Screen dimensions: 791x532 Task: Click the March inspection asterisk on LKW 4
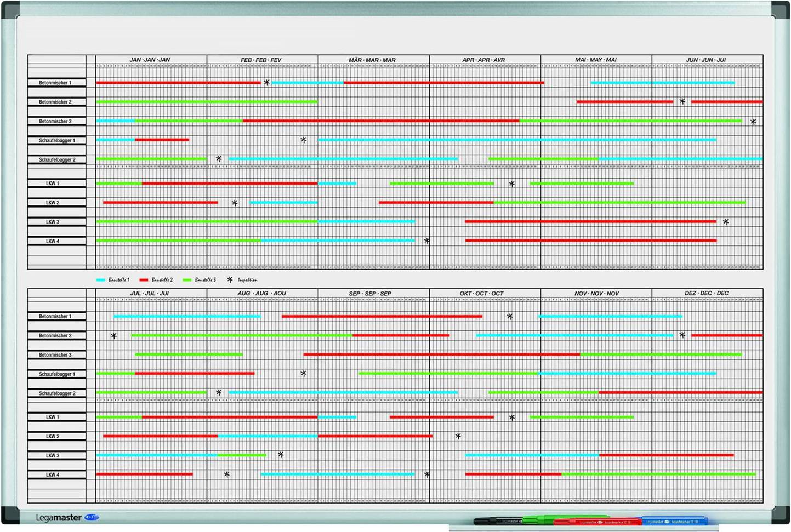tap(426, 241)
